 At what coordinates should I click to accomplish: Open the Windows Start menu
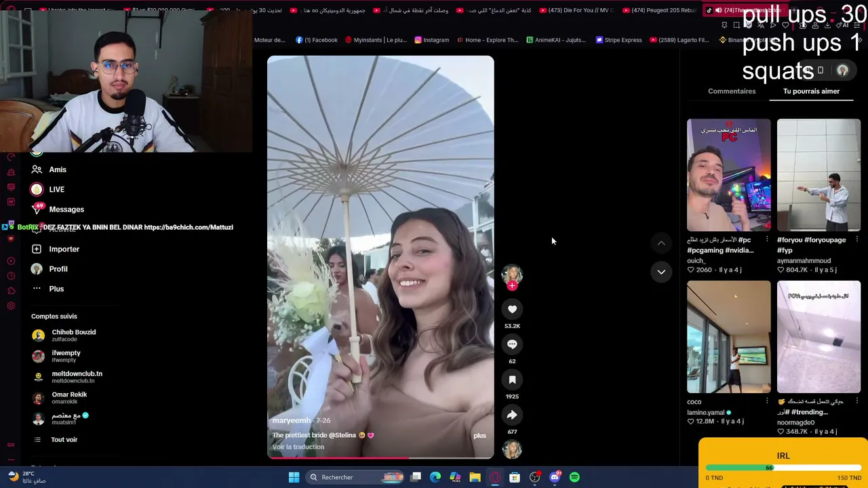(x=294, y=477)
